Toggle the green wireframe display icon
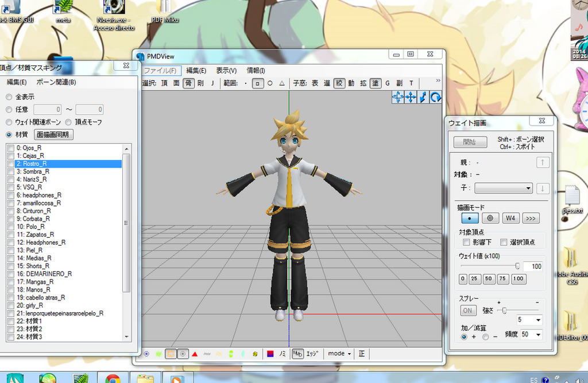This screenshot has height=383, width=588. click(158, 354)
